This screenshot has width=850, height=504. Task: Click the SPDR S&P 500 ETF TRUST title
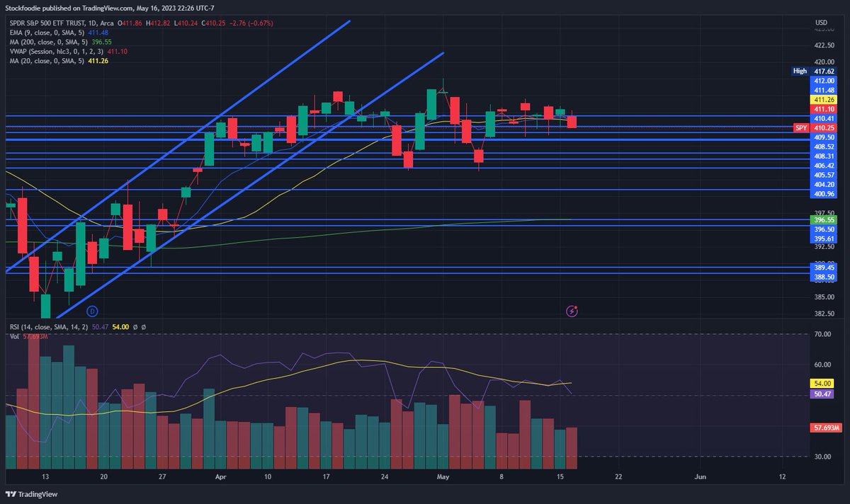tap(49, 23)
